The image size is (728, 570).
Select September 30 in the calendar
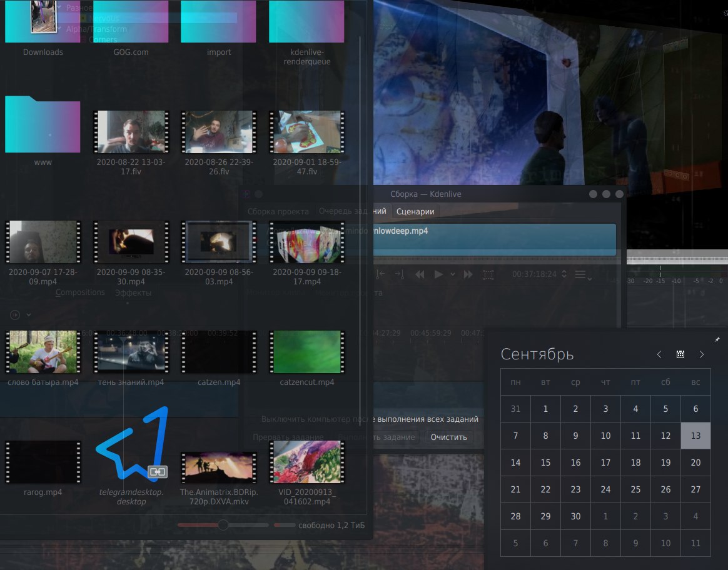point(576,516)
